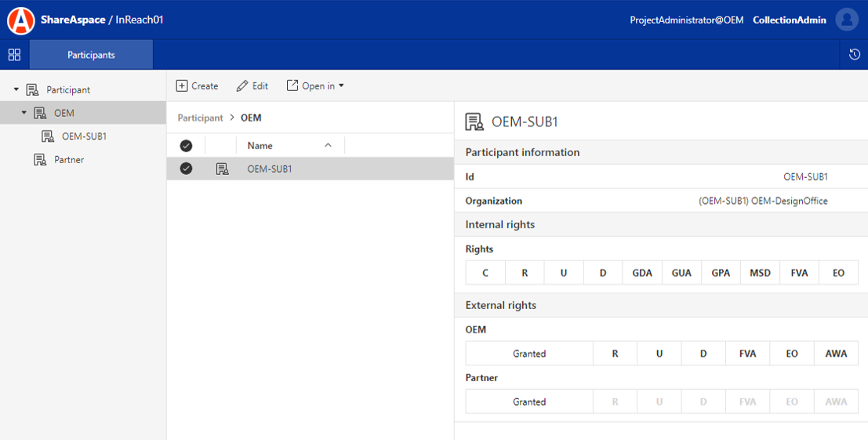Select OEM-SUB1 name in list row
The image size is (868, 440).
point(270,169)
